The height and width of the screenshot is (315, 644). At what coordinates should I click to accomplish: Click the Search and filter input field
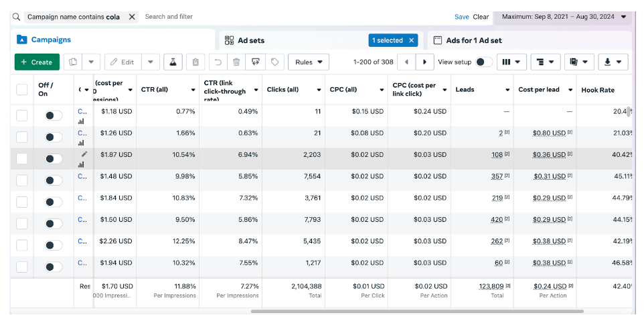click(x=169, y=17)
